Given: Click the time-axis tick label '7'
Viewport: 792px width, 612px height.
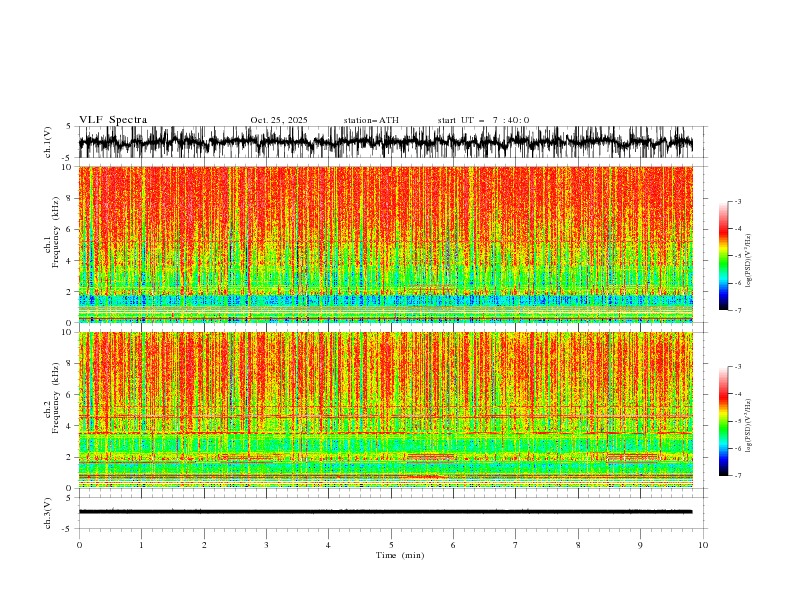Looking at the screenshot, I should click(x=516, y=545).
